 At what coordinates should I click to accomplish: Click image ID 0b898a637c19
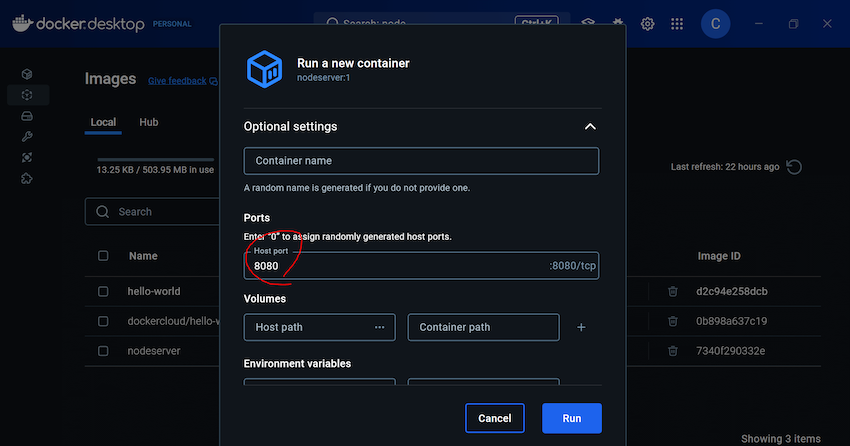point(732,321)
